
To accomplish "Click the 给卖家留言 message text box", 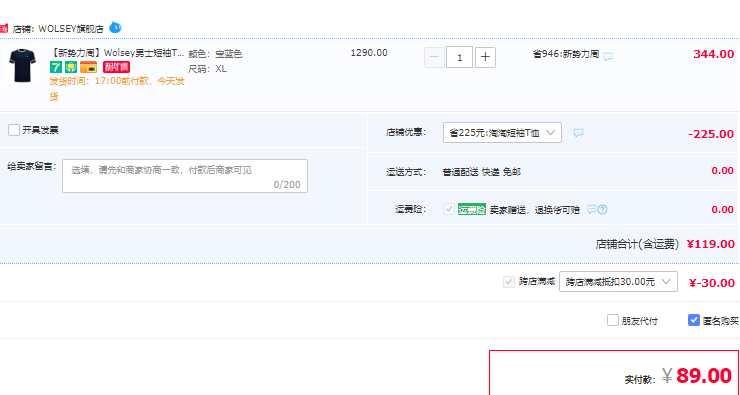I will (185, 176).
